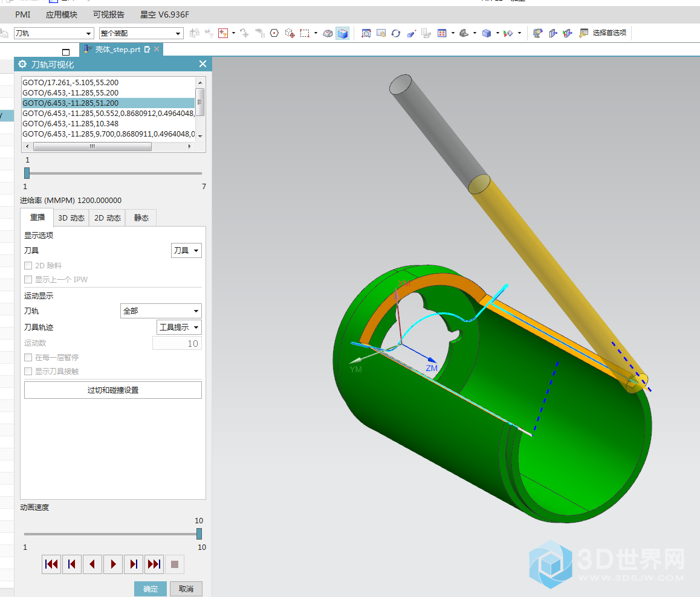Open Selection Preferences (选择首选项) icon
Image resolution: width=700 pixels, height=597 pixels.
[583, 33]
